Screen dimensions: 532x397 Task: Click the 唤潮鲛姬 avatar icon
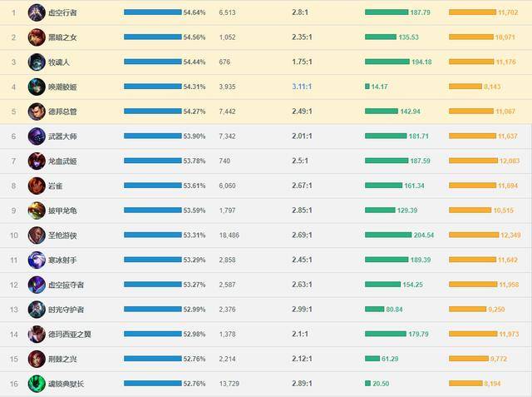[x=37, y=87]
